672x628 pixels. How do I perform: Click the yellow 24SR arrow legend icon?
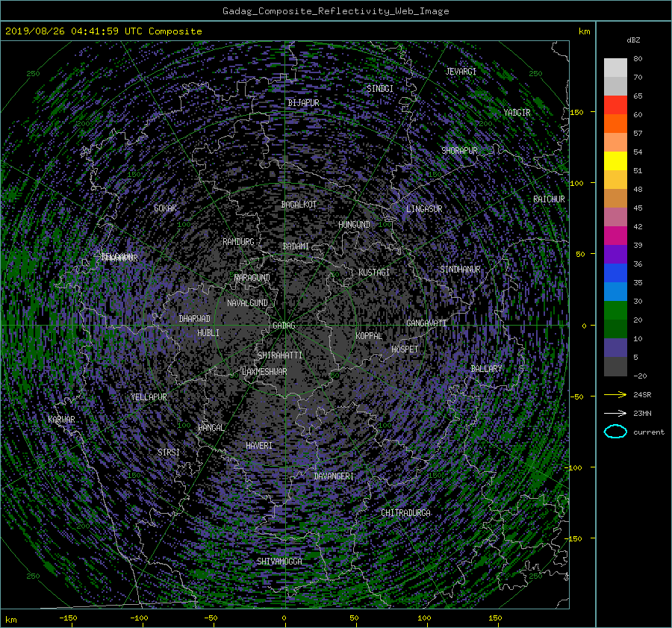pos(615,395)
